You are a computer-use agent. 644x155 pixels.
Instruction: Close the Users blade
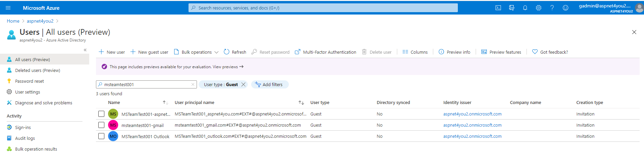point(634,32)
